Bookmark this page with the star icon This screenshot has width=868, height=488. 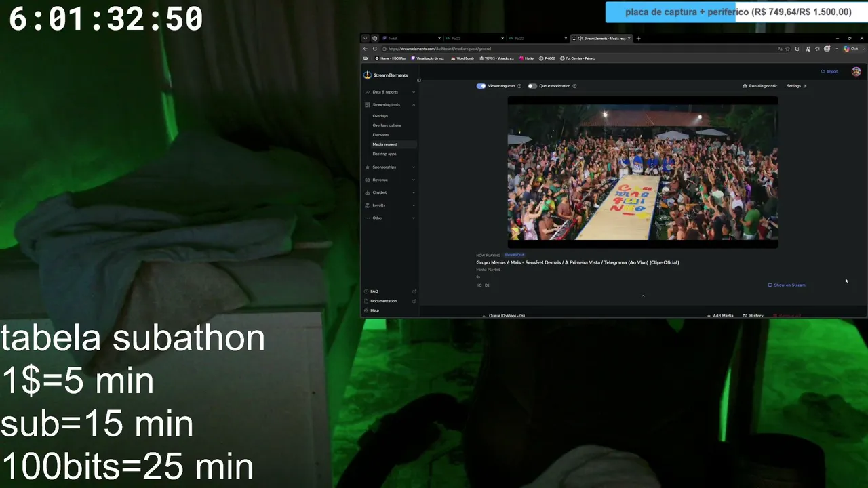pyautogui.click(x=788, y=49)
